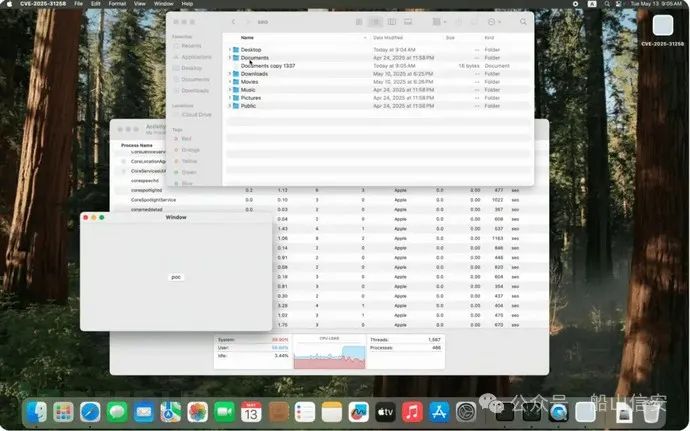Screen dimensions: 690x431
Task: Open Apple TV in the Dock
Action: coord(385,412)
